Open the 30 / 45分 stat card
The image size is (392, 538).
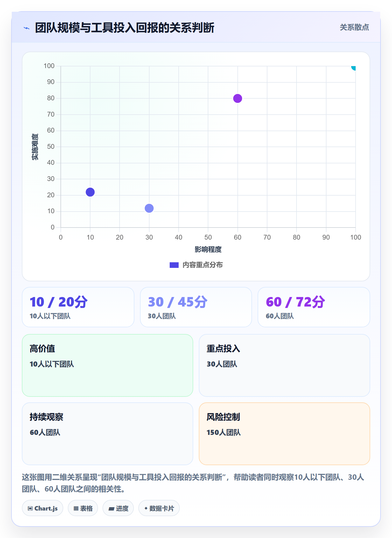tap(196, 307)
